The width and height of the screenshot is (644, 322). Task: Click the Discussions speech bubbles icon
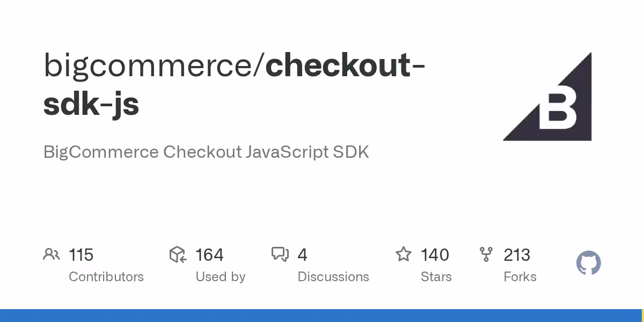(x=280, y=254)
